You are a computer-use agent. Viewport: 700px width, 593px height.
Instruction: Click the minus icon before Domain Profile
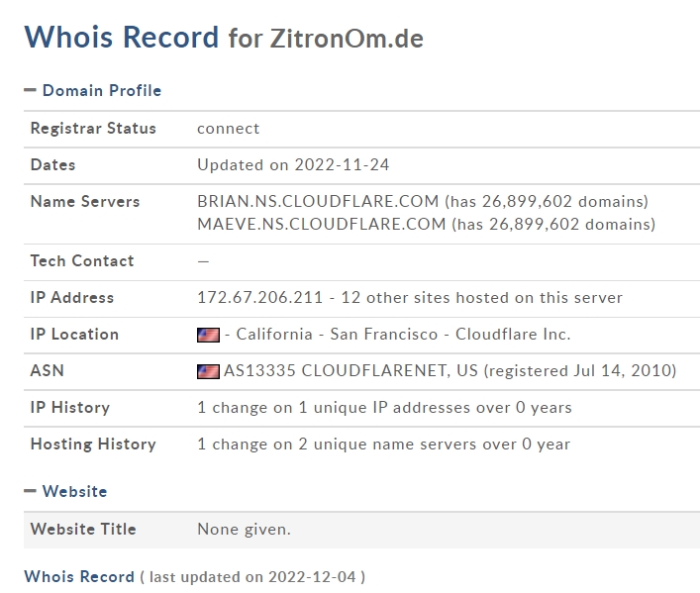(x=30, y=90)
